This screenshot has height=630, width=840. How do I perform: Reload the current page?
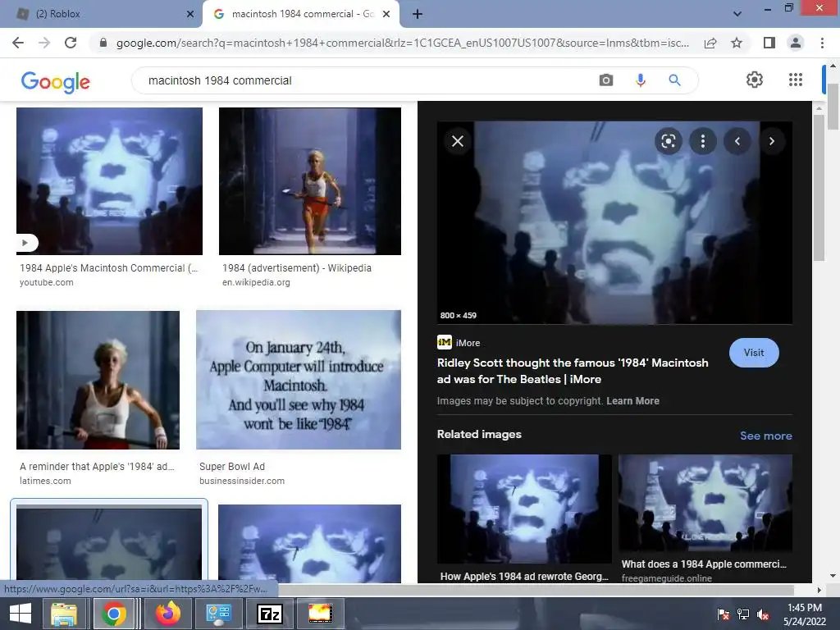71,43
